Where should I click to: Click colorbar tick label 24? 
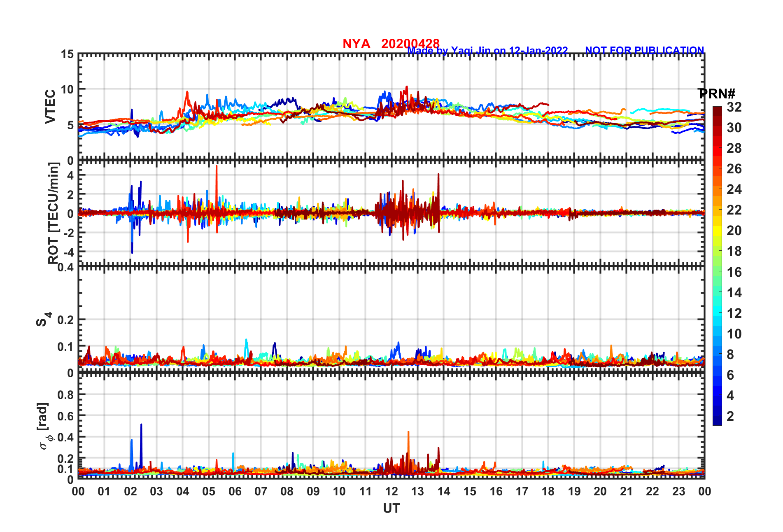point(734,189)
